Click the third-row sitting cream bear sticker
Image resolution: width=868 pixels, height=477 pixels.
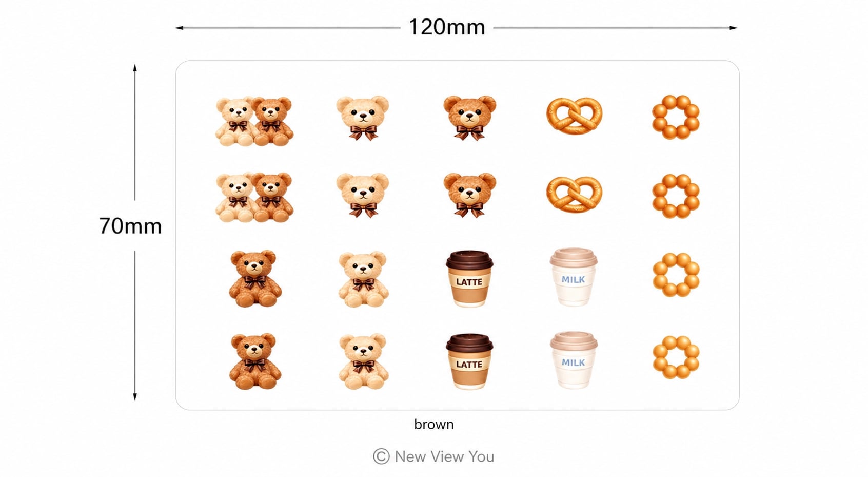pyautogui.click(x=363, y=279)
